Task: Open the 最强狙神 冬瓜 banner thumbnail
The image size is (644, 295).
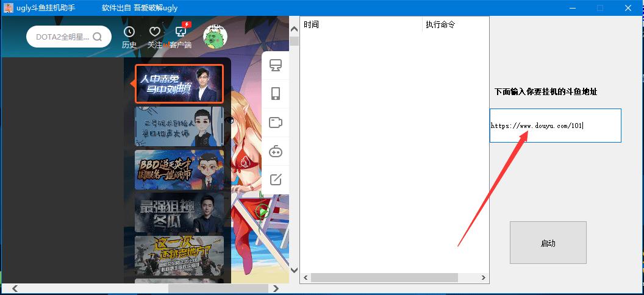Action: tap(179, 213)
